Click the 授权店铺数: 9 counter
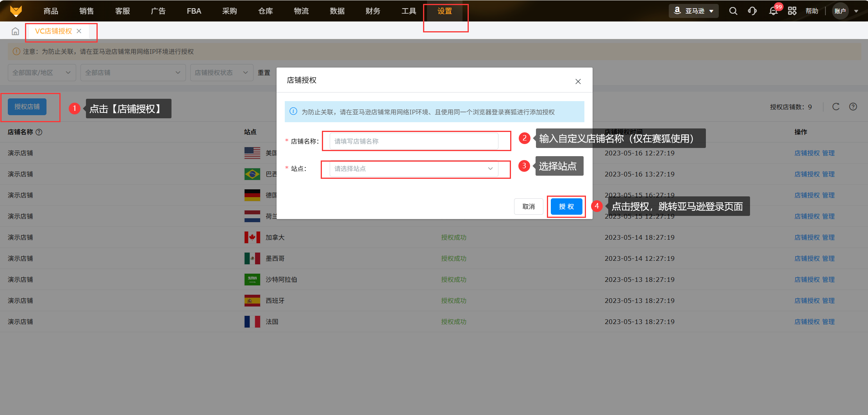This screenshot has height=415, width=868. [x=791, y=107]
